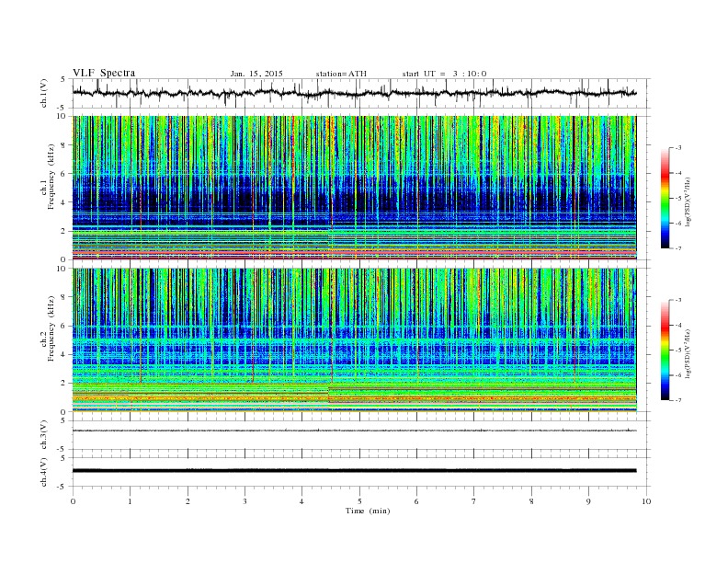Click the time axis tick label "8"
Screen dimensions: 728x563
(x=531, y=501)
